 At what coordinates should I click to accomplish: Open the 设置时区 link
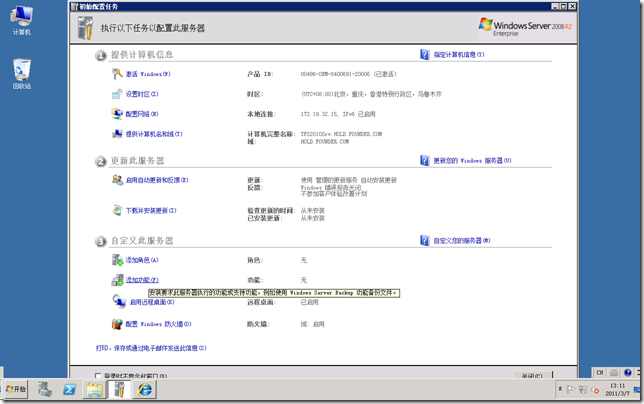click(x=142, y=94)
